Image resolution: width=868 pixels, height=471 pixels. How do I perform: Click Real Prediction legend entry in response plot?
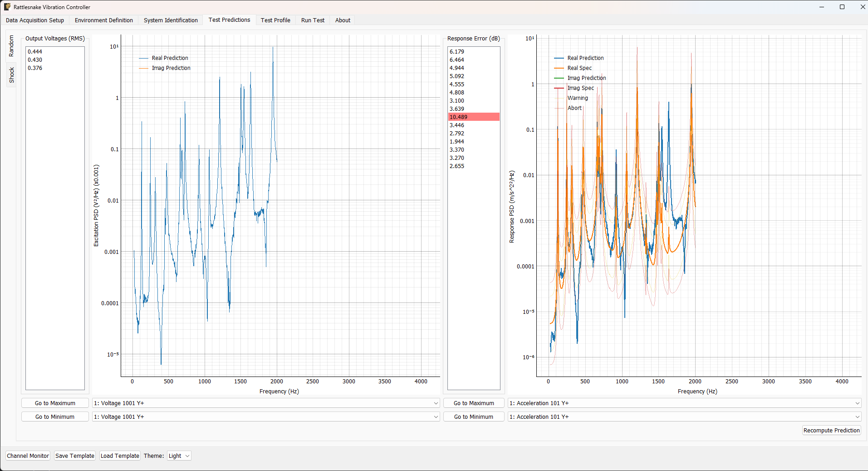click(579, 58)
